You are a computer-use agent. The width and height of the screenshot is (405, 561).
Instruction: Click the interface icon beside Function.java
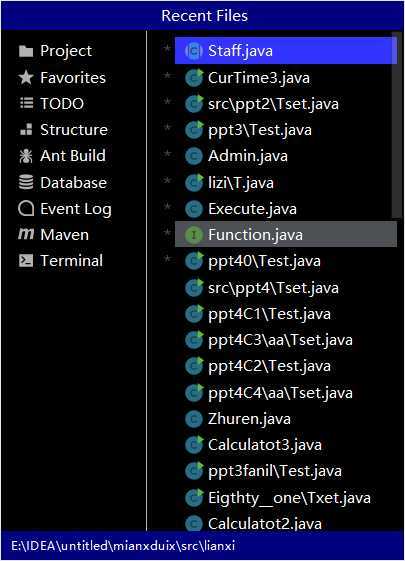[194, 235]
